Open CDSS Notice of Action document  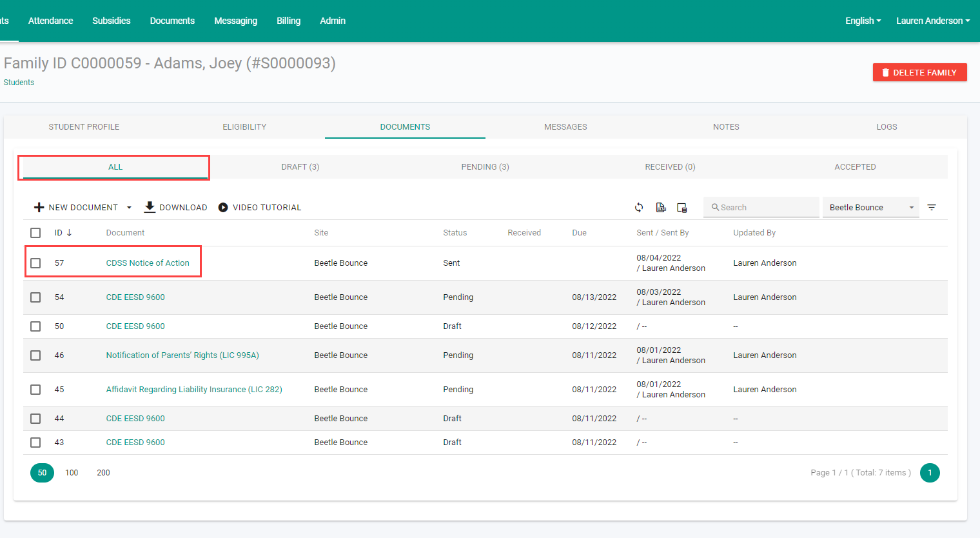coord(148,263)
